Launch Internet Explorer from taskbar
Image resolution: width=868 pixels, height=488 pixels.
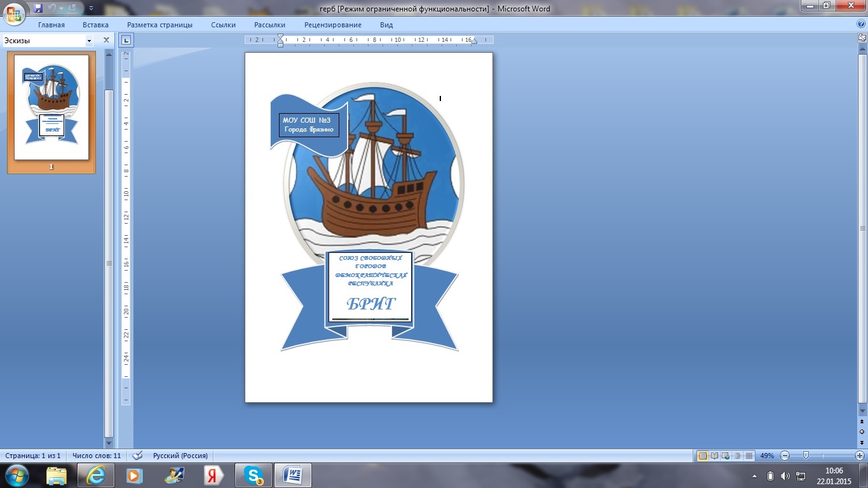[97, 475]
